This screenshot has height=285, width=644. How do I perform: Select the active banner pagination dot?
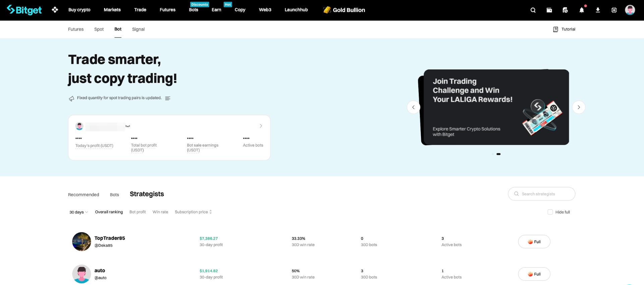tap(498, 154)
